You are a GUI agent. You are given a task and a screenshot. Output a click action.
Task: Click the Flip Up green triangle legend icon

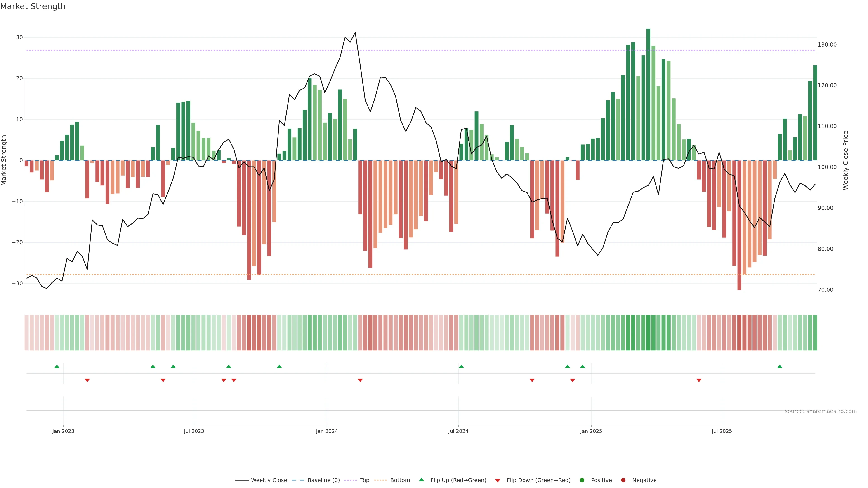[x=421, y=480]
